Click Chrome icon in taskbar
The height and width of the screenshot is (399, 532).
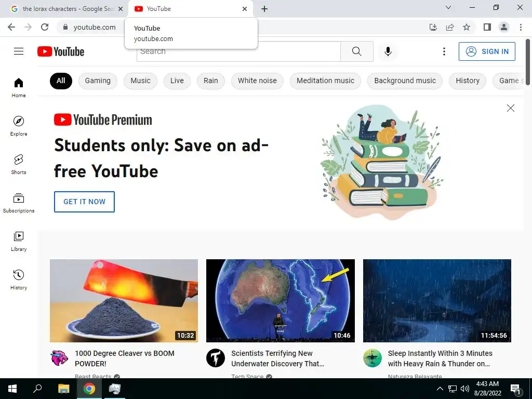[x=89, y=389]
